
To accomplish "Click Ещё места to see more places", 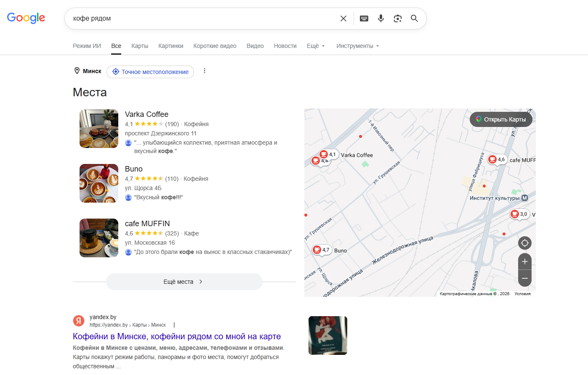I will tap(184, 282).
